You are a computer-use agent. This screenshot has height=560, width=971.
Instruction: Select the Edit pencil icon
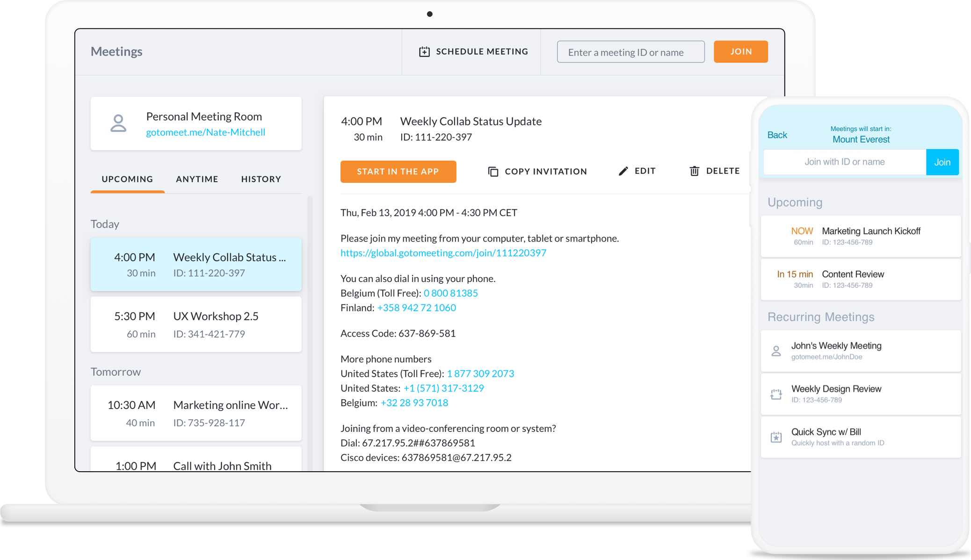pos(622,171)
